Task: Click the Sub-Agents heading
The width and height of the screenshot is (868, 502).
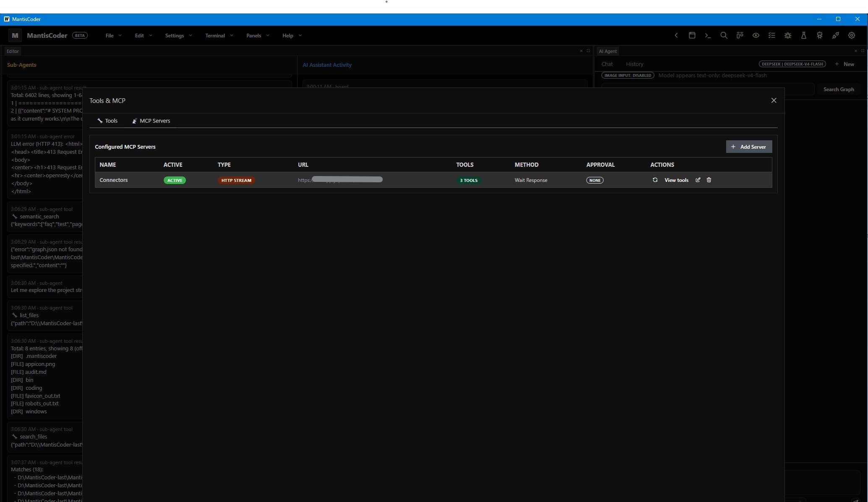Action: (x=22, y=65)
